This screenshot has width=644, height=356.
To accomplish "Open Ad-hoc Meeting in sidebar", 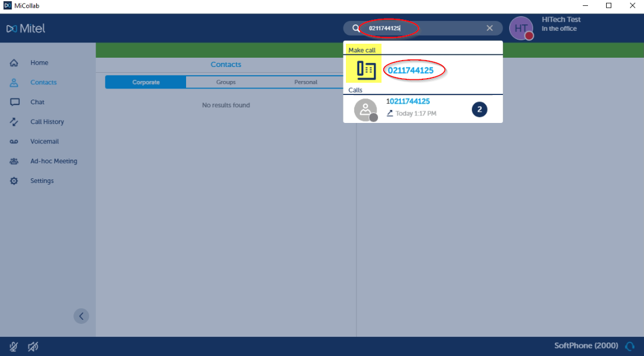I will coord(53,161).
